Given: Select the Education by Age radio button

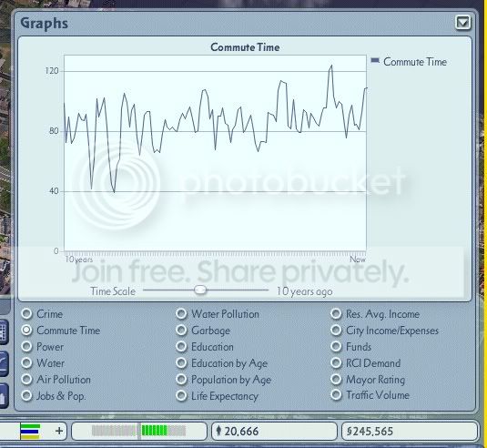Looking at the screenshot, I should coord(181,362).
